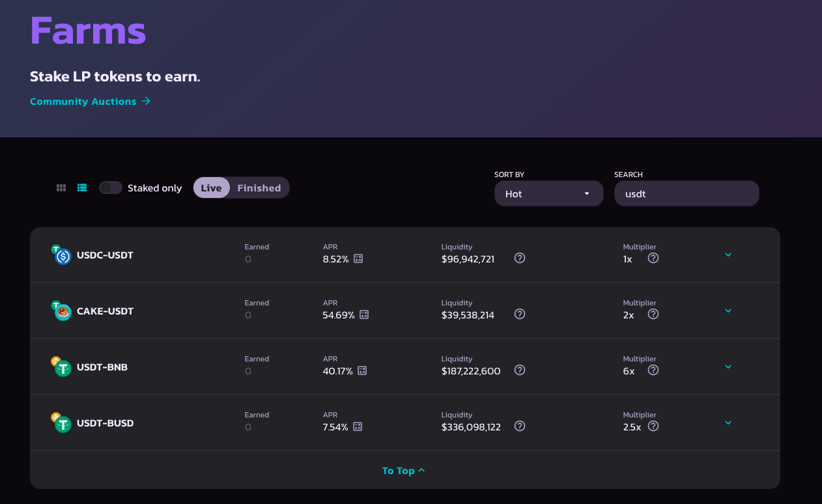Open the Sort By Hot dropdown
The height and width of the screenshot is (504, 822).
(x=548, y=193)
